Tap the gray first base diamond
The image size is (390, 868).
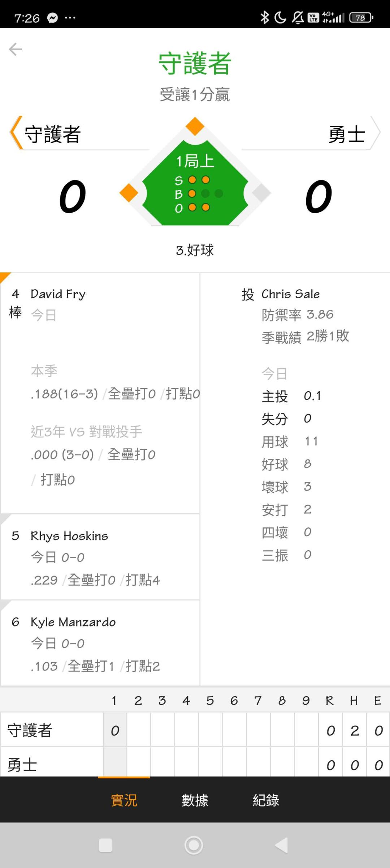click(261, 193)
